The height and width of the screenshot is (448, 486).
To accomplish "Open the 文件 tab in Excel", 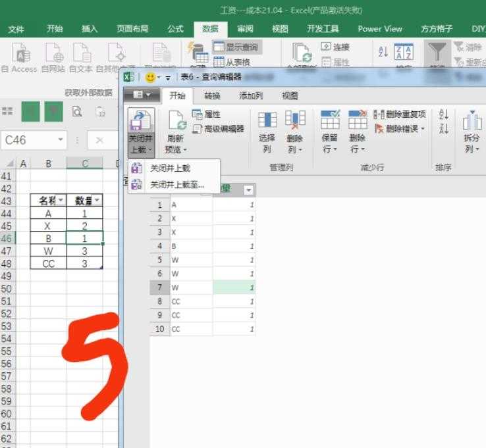I will [x=16, y=29].
